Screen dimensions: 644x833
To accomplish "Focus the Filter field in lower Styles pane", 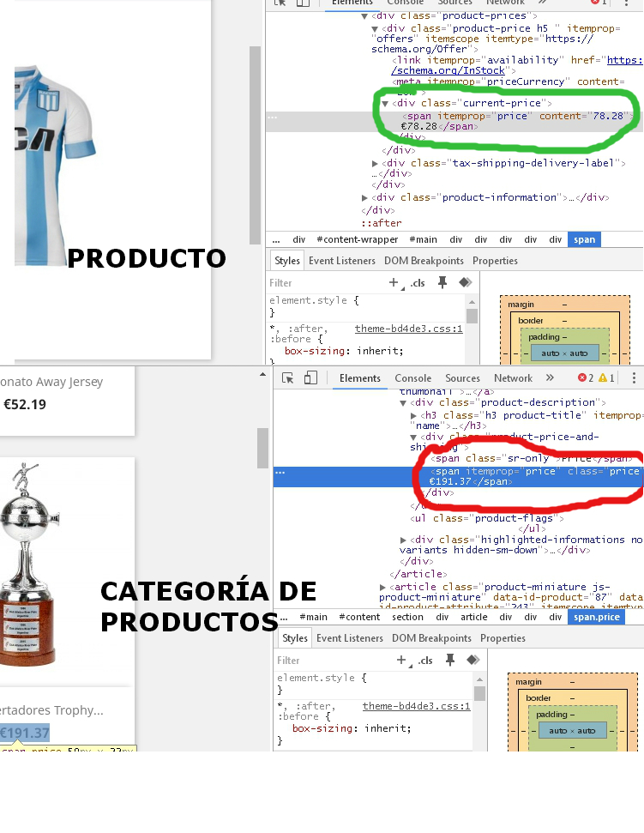I will click(x=334, y=661).
